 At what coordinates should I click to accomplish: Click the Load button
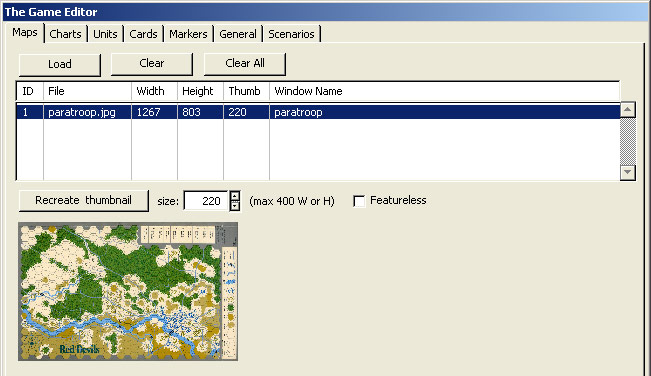click(x=60, y=64)
